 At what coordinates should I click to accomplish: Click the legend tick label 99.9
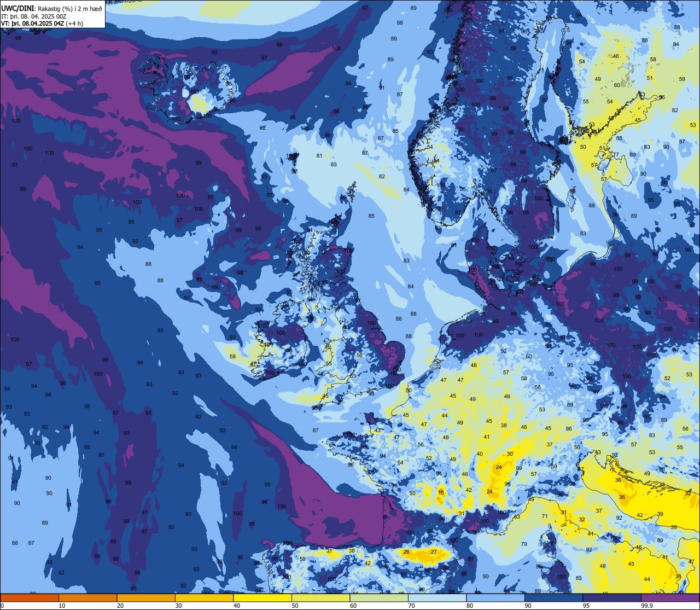coord(647,606)
